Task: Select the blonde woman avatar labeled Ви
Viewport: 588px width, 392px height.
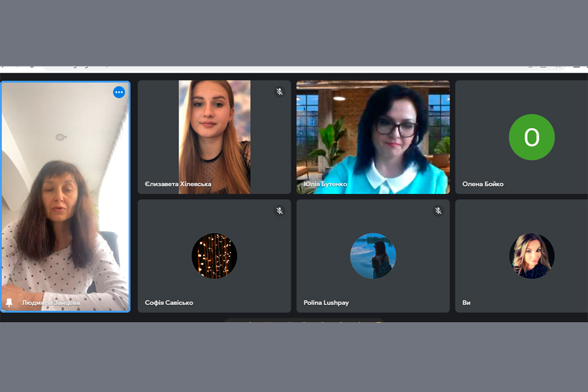Action: click(x=531, y=256)
